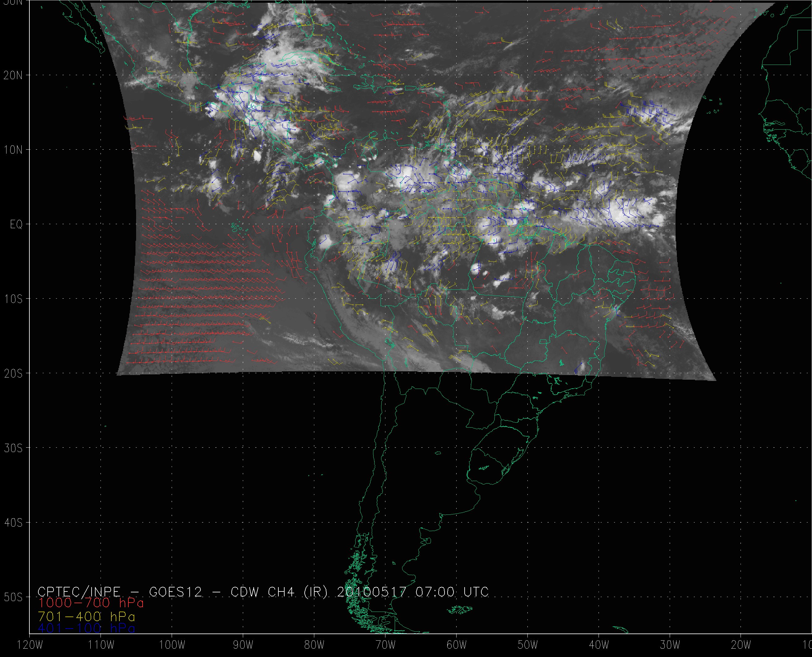Screen dimensions: 812x657
Task: Click the 30S latitude axis label
Action: (13, 448)
